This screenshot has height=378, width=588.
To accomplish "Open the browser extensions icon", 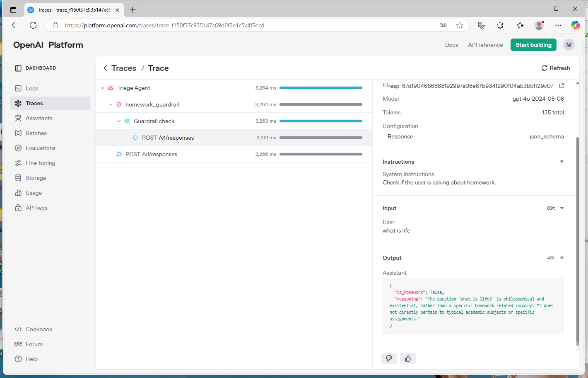I will 500,25.
